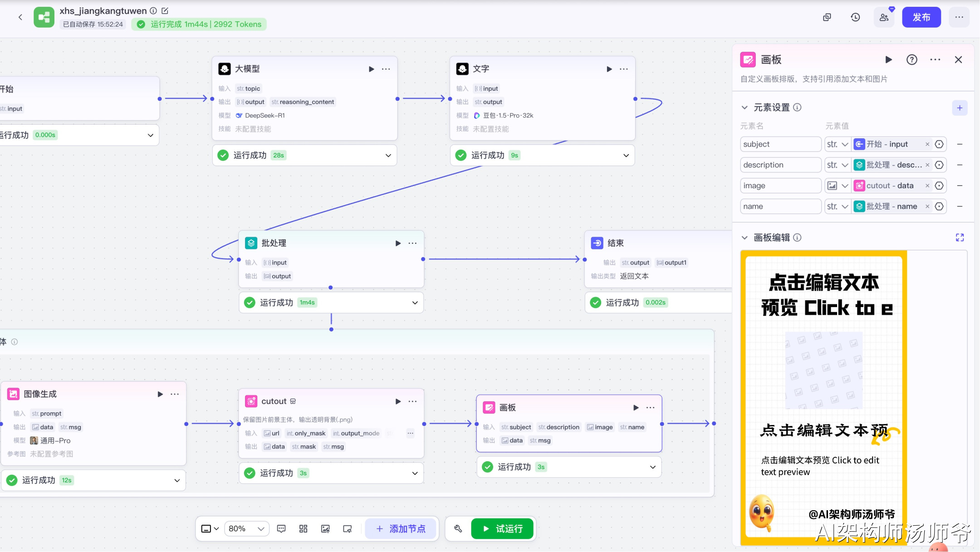Click the run completed status badge
Viewport: 980px width, 552px height.
(199, 24)
